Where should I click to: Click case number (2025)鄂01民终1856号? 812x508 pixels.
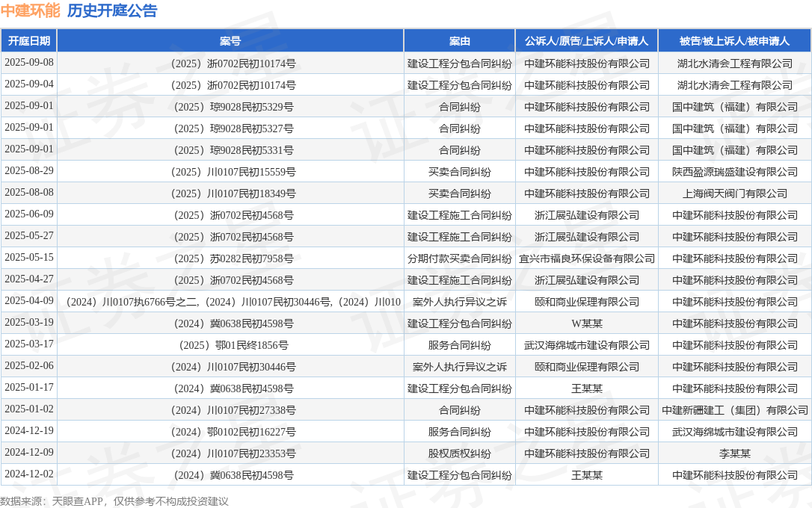click(233, 346)
